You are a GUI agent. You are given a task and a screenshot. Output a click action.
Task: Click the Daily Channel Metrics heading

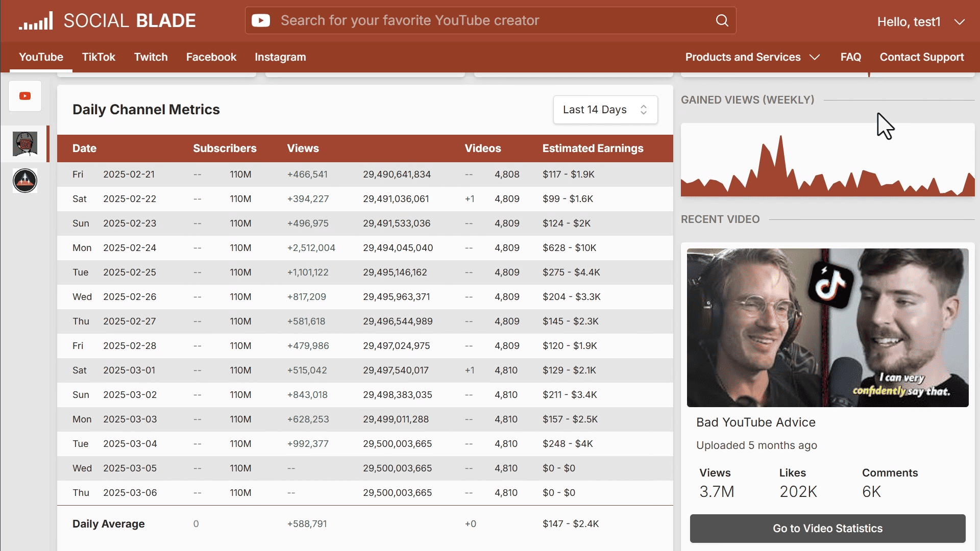tap(146, 110)
